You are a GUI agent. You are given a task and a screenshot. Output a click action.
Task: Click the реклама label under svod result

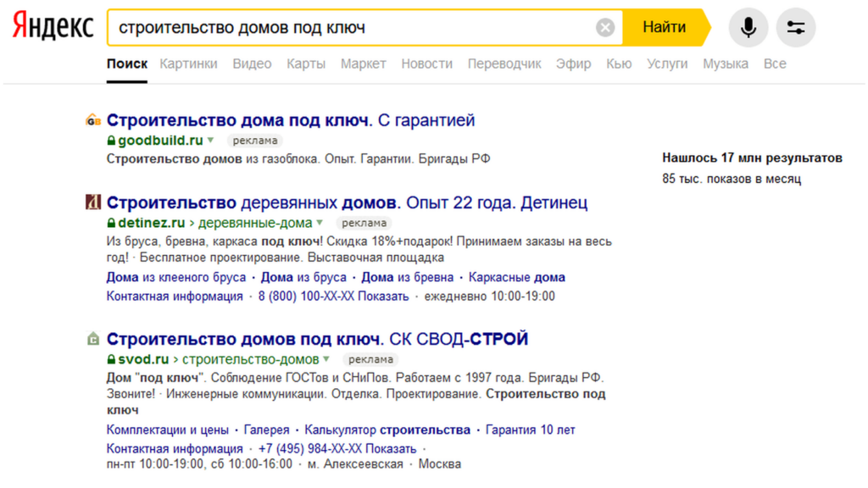pos(370,359)
